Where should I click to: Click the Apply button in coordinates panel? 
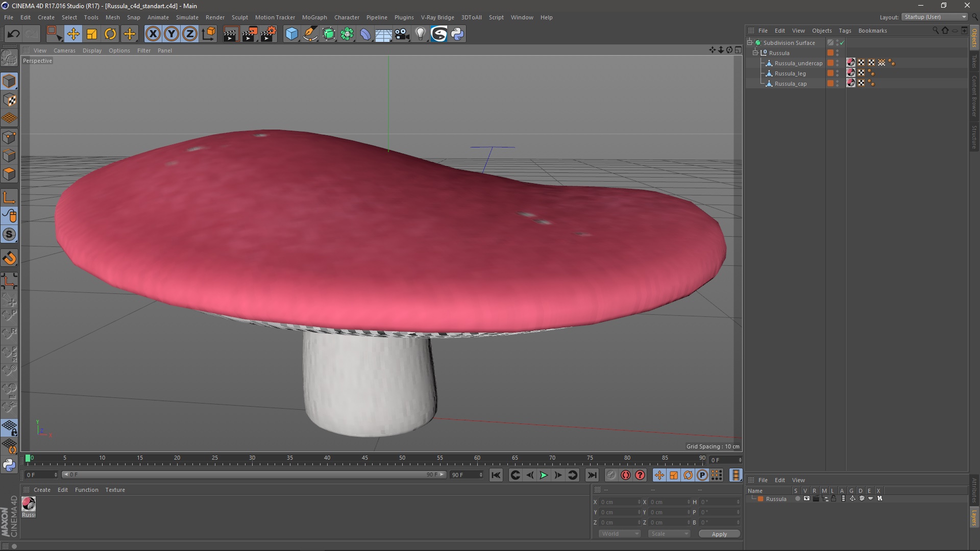coord(719,534)
